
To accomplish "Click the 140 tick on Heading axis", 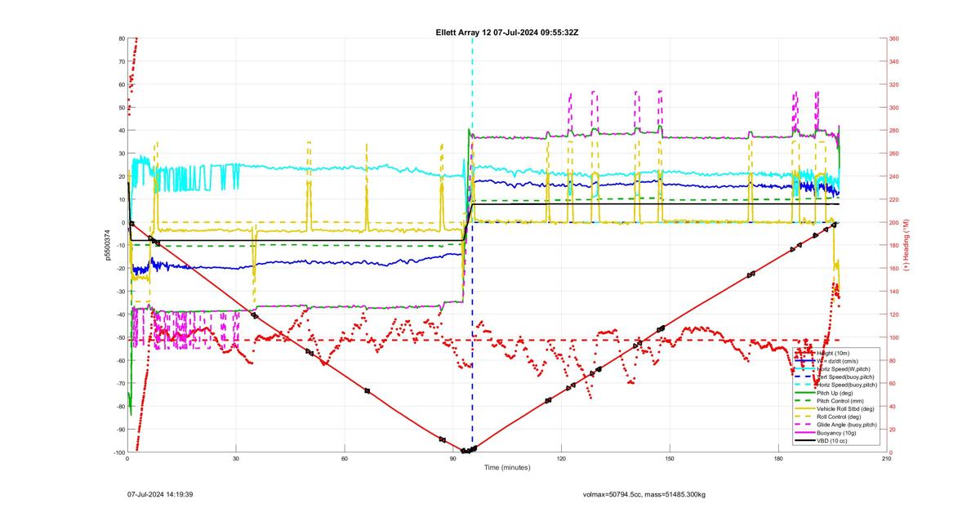I will [x=894, y=292].
